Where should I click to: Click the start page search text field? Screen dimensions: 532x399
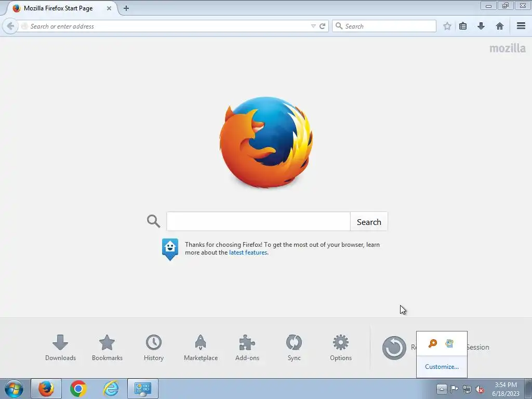coord(258,221)
